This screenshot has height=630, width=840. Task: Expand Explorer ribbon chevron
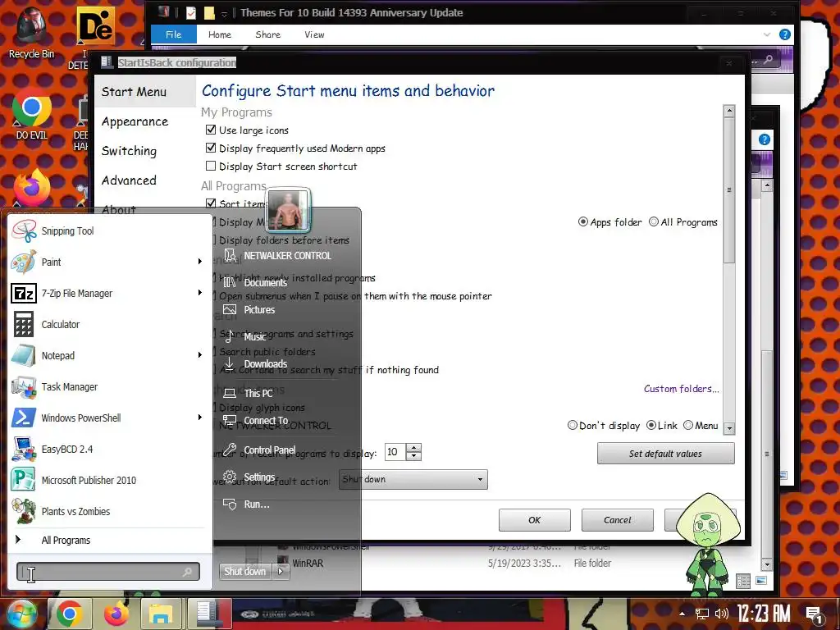point(767,34)
